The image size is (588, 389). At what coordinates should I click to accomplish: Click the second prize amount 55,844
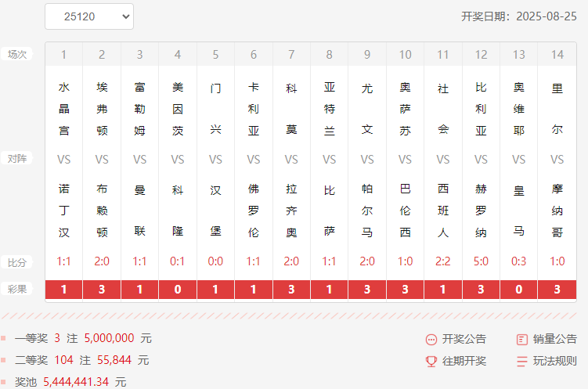114,360
